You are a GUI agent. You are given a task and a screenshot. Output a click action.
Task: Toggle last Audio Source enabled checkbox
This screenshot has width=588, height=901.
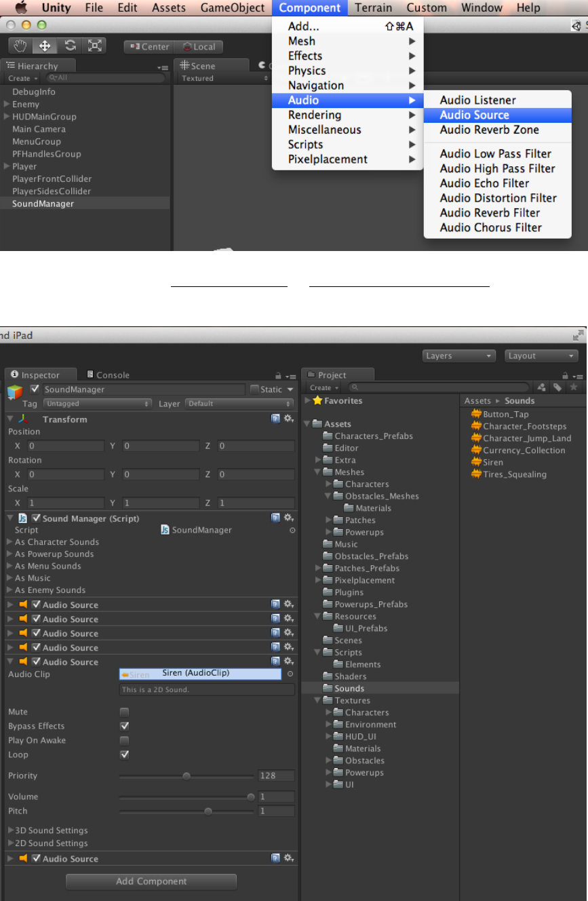(x=37, y=858)
